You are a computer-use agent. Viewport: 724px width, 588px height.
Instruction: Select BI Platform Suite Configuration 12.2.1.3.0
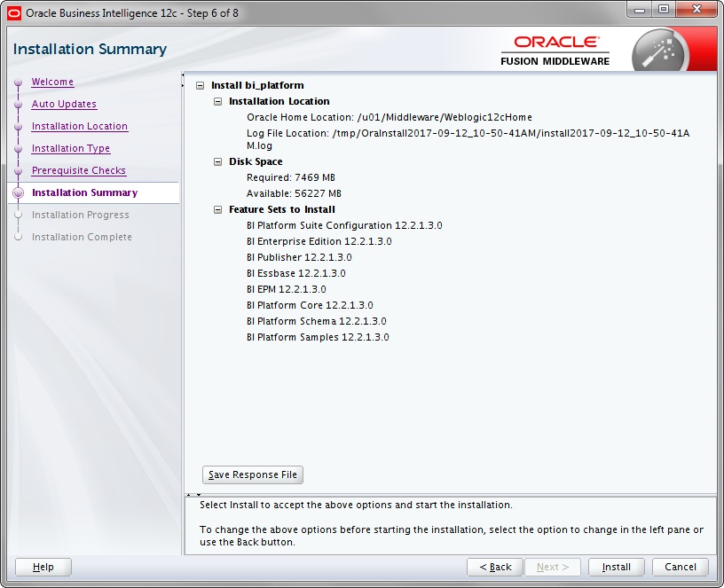click(x=344, y=225)
